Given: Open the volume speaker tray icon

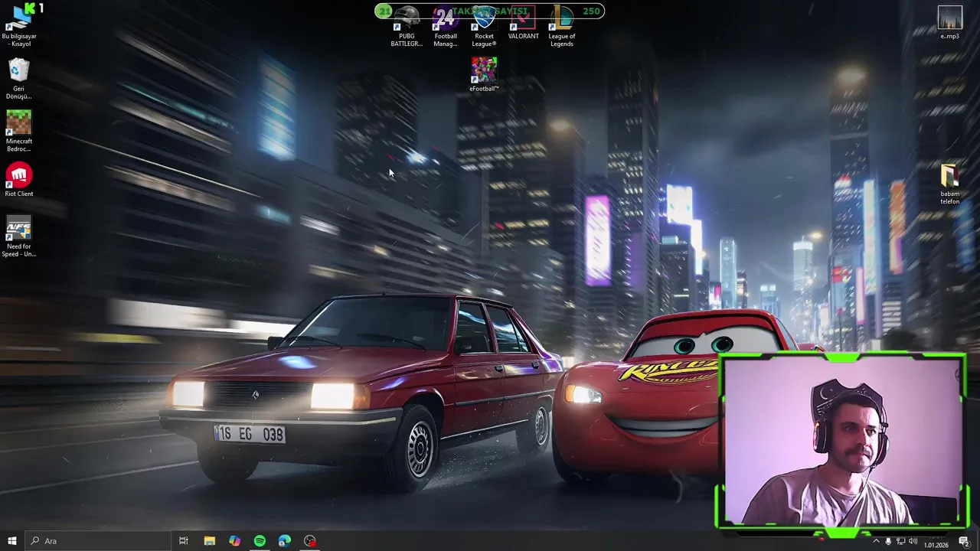Looking at the screenshot, I should pyautogui.click(x=913, y=541).
